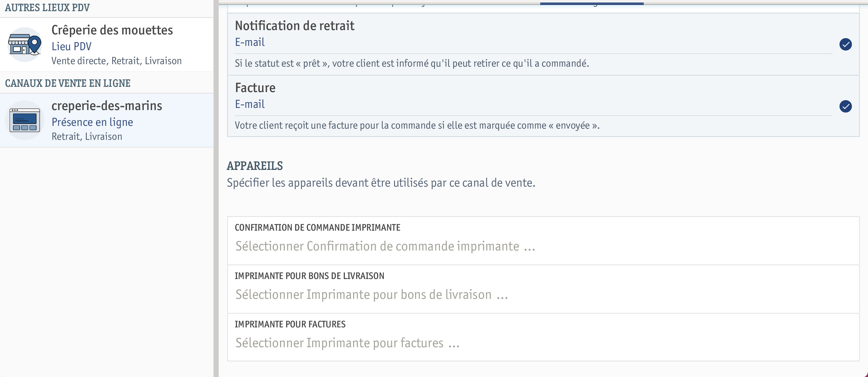Image resolution: width=868 pixels, height=377 pixels.
Task: Select the Crêperie des mouettes location entry
Action: [107, 45]
